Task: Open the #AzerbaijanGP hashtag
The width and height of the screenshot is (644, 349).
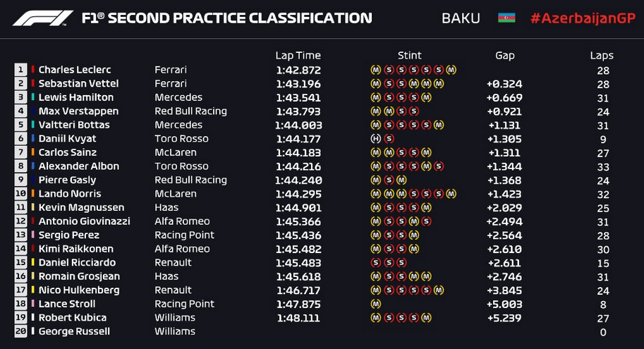Action: [x=583, y=18]
